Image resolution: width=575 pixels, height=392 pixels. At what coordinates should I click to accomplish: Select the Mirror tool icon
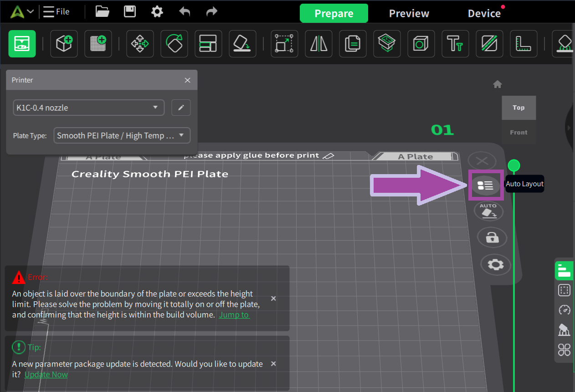(318, 44)
